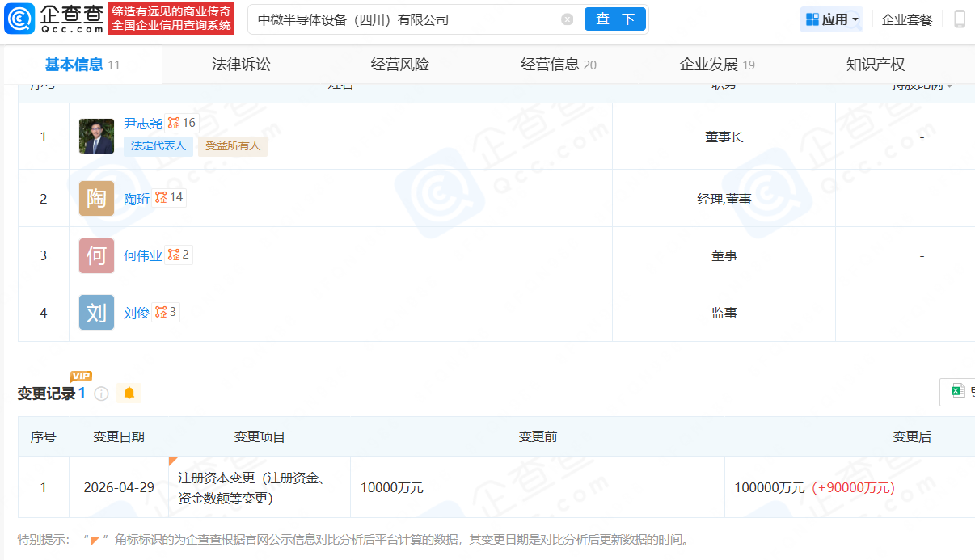
Task: Click the 董事长 position cell
Action: pos(724,137)
